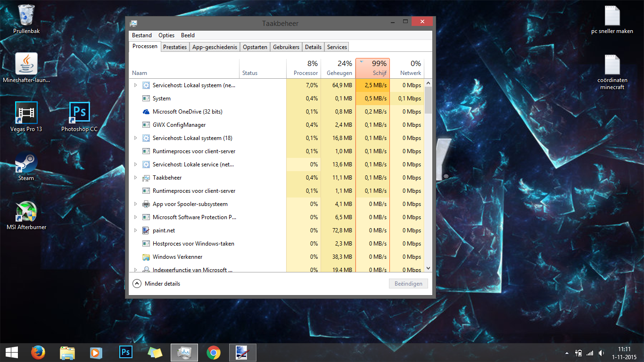The width and height of the screenshot is (644, 362).
Task: Click the Task Manager taskbar button
Action: [x=184, y=352]
